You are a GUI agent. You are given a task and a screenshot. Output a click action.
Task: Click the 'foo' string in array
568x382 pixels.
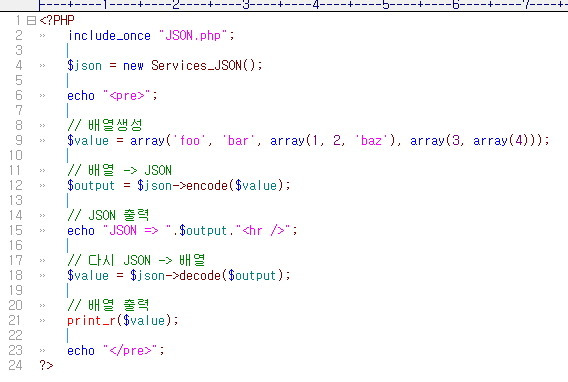point(189,140)
